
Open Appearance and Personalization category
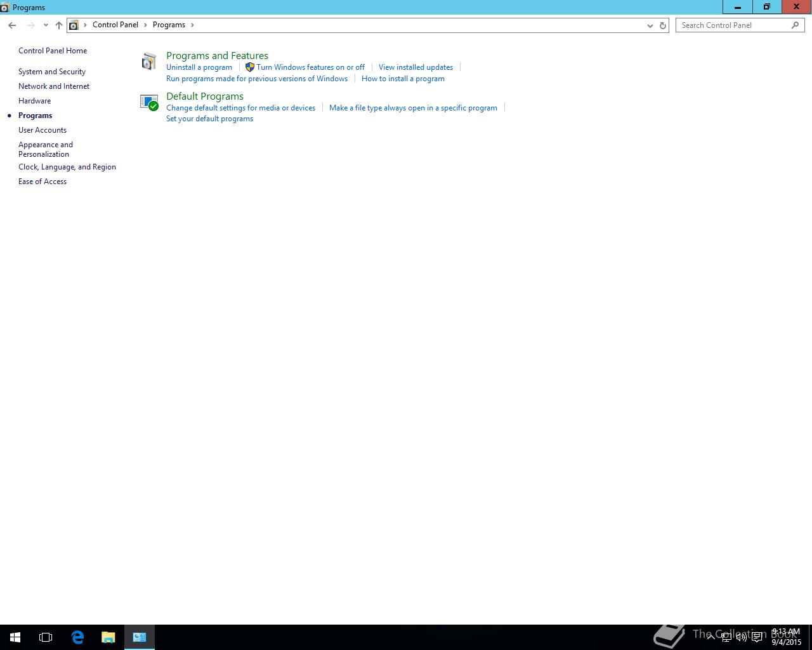tap(46, 149)
